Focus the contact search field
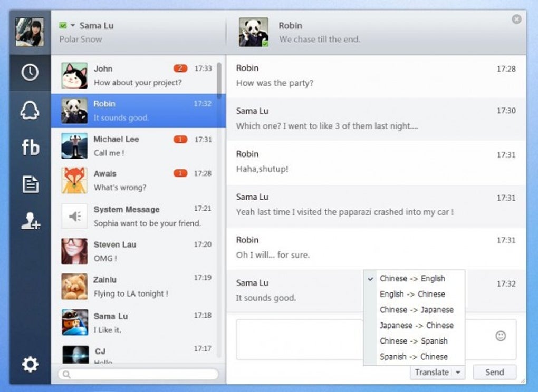538x392 pixels. tap(138, 374)
